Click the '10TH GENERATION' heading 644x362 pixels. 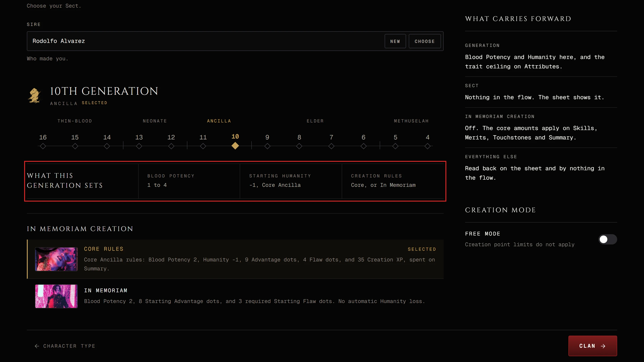point(104,91)
